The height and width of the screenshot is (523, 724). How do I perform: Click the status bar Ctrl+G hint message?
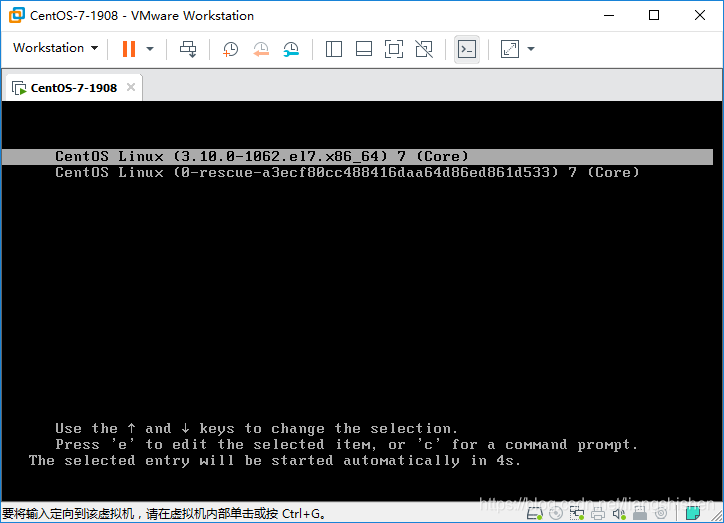click(x=164, y=514)
